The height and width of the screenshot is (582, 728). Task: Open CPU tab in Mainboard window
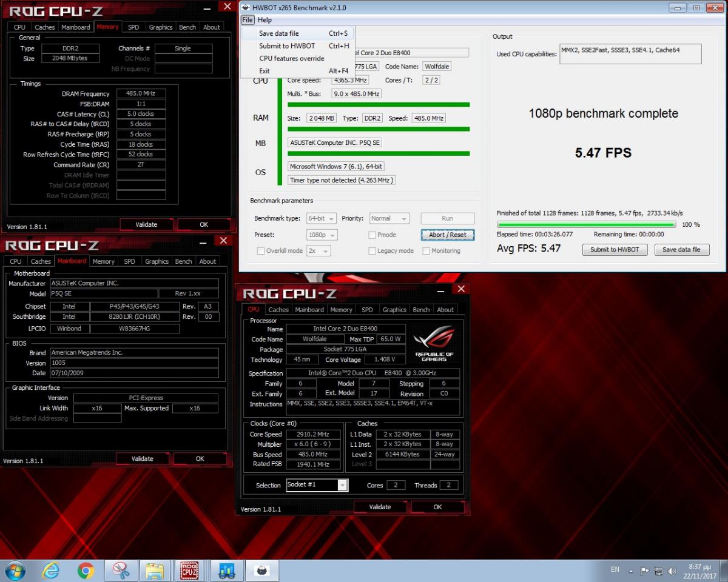click(x=16, y=262)
